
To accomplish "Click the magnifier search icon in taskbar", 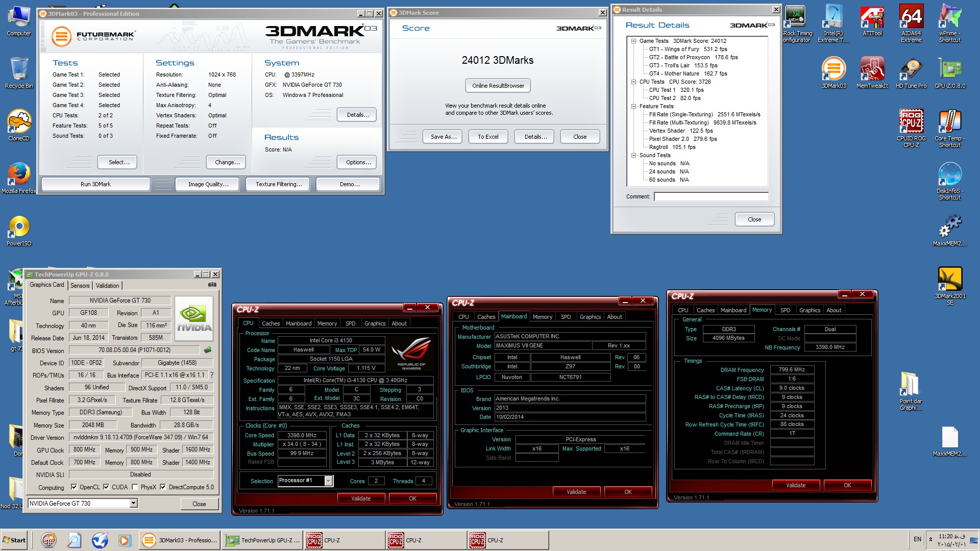I will pos(74,540).
